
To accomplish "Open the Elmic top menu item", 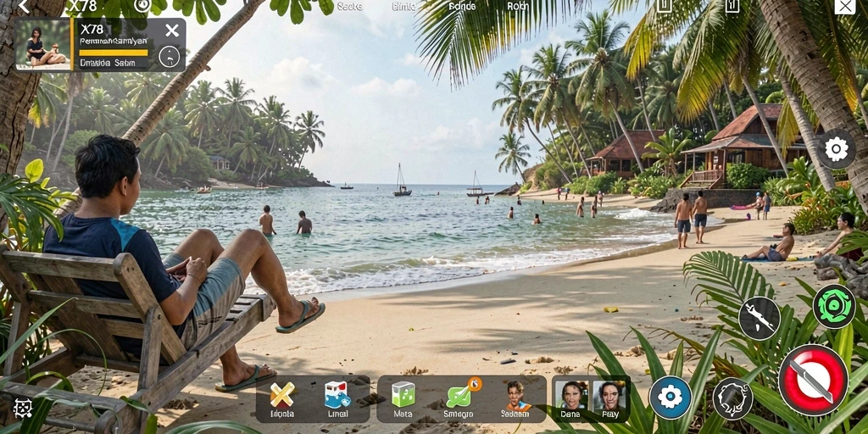I will [403, 7].
